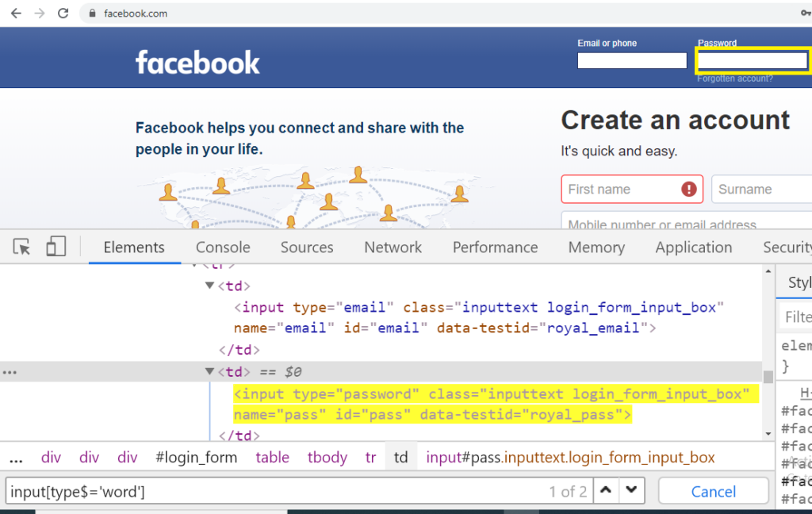The image size is (812, 514).
Task: Click the Elements panel scroll up arrow
Action: click(768, 271)
